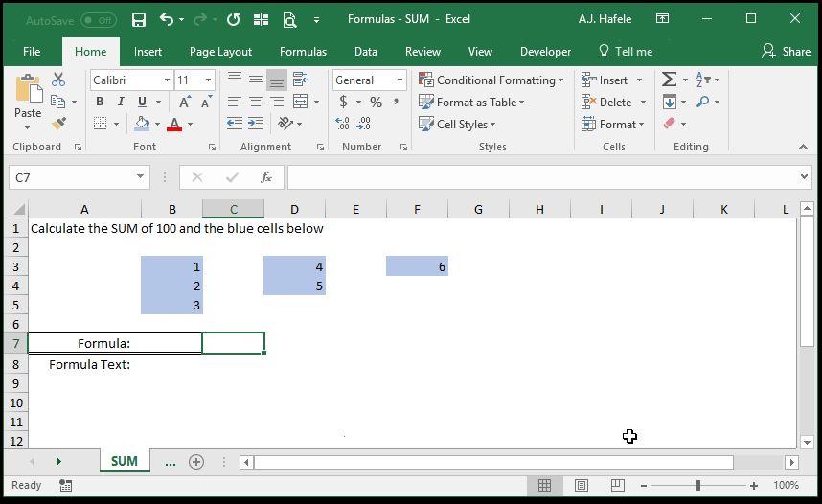Decrease font size with small A

click(x=206, y=102)
